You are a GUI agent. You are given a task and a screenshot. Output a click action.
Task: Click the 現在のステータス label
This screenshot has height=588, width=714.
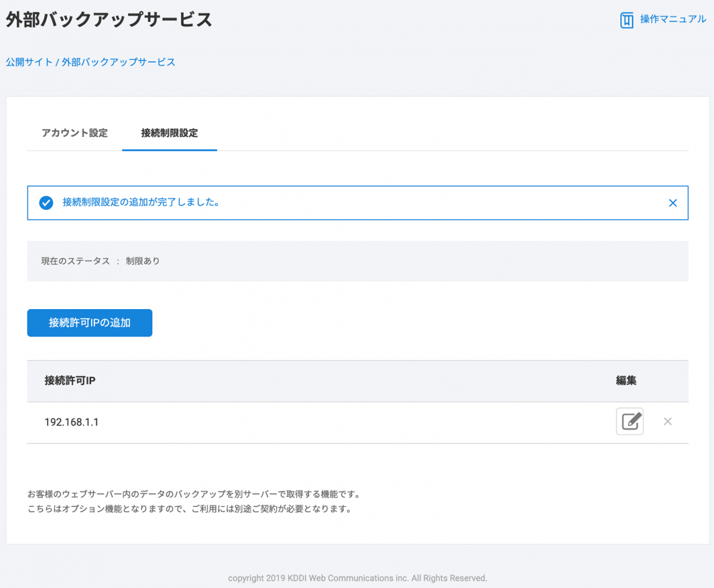(x=75, y=261)
